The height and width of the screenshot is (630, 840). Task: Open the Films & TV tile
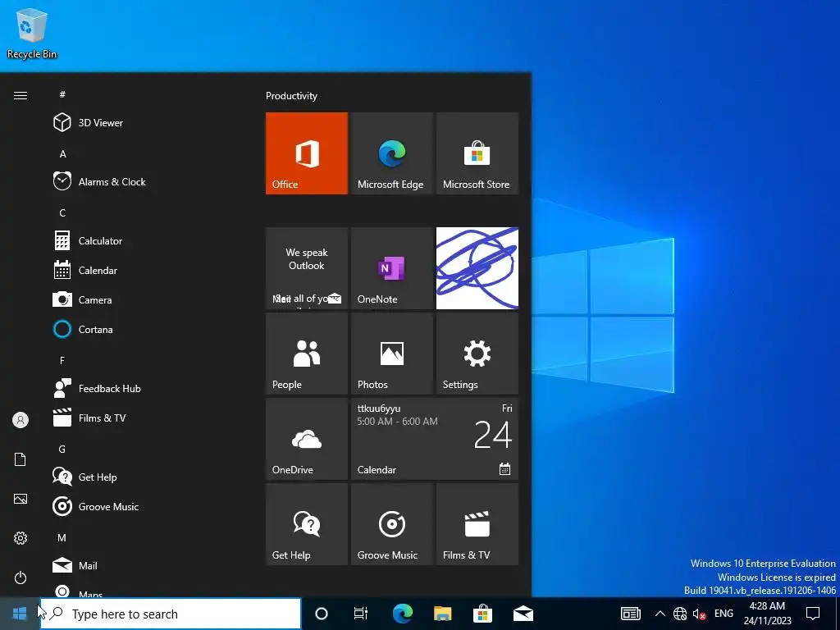477,524
